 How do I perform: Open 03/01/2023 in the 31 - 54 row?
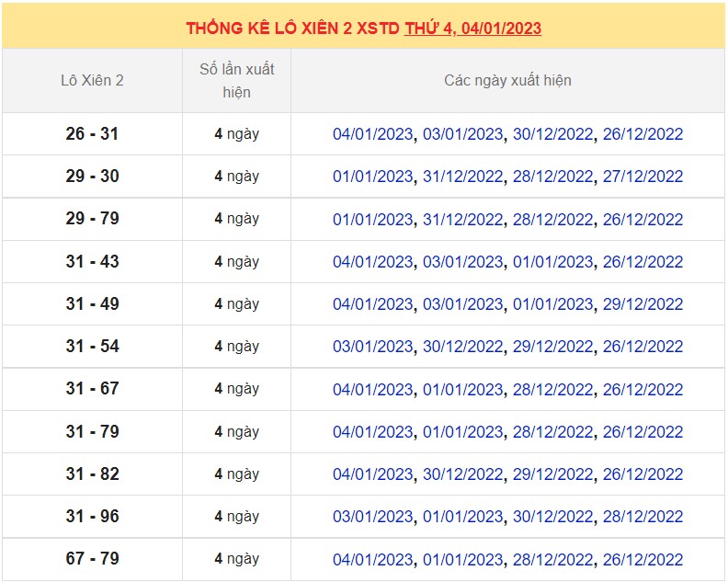tap(372, 347)
